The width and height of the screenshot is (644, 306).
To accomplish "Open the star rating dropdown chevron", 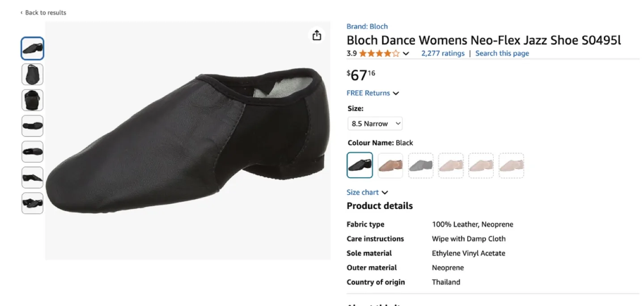I will (406, 53).
